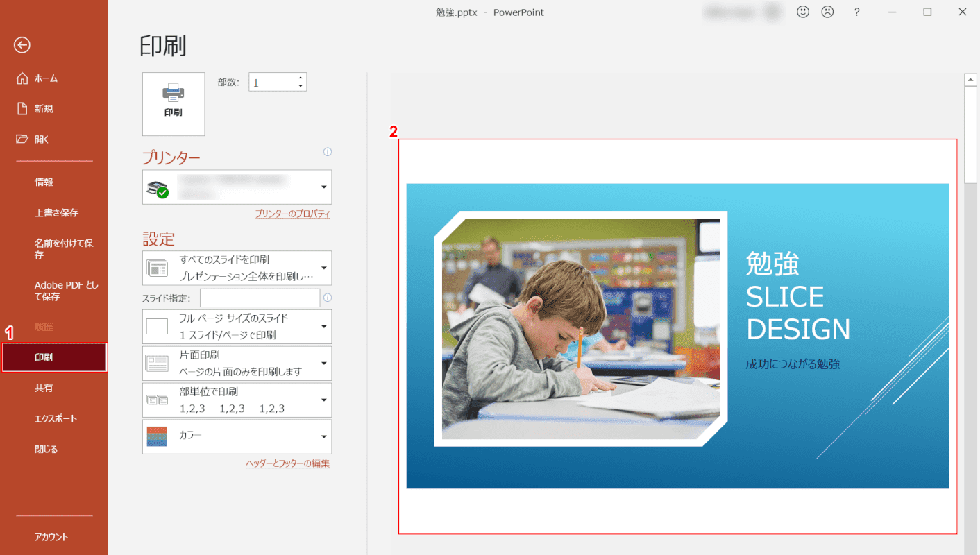Click the slide range info icon
This screenshot has height=555, width=980.
(x=328, y=298)
